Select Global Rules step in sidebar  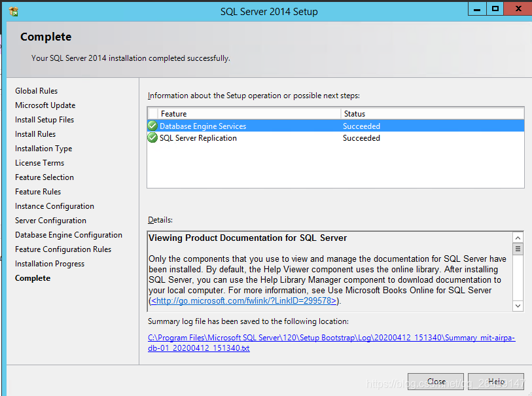coord(36,91)
